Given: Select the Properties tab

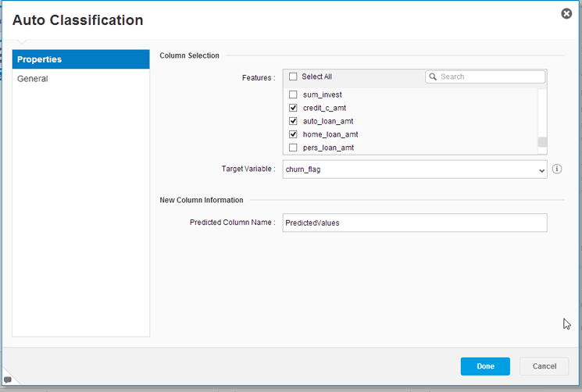Looking at the screenshot, I should pos(81,59).
